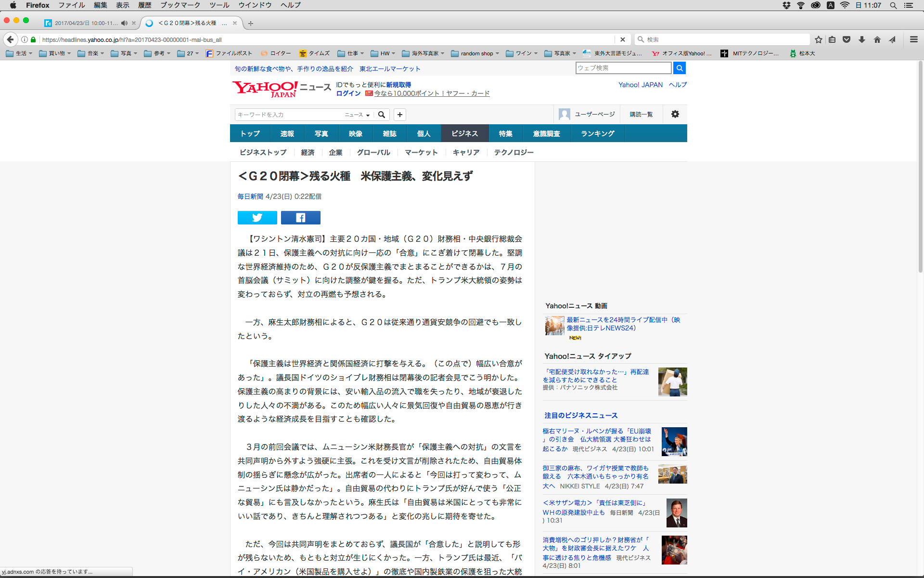Image resolution: width=924 pixels, height=578 pixels.
Task: Select the テクノロジー business subcategory
Action: point(513,152)
